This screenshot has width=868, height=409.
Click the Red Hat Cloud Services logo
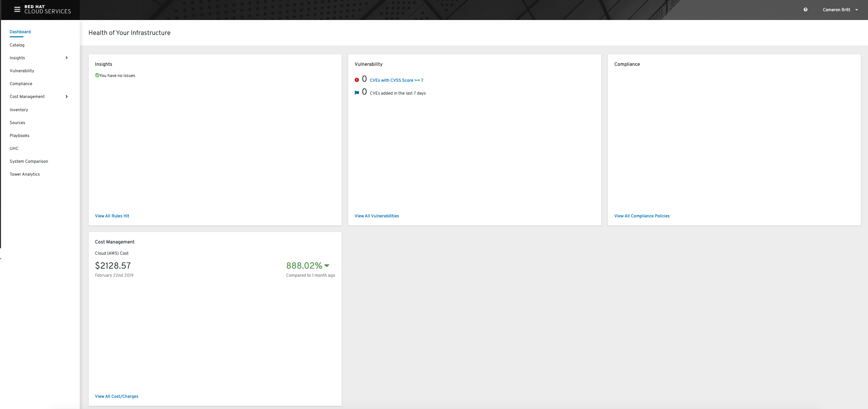(x=48, y=9)
